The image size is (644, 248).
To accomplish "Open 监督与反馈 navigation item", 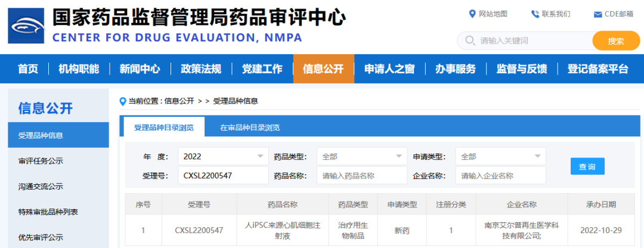I will click(522, 69).
